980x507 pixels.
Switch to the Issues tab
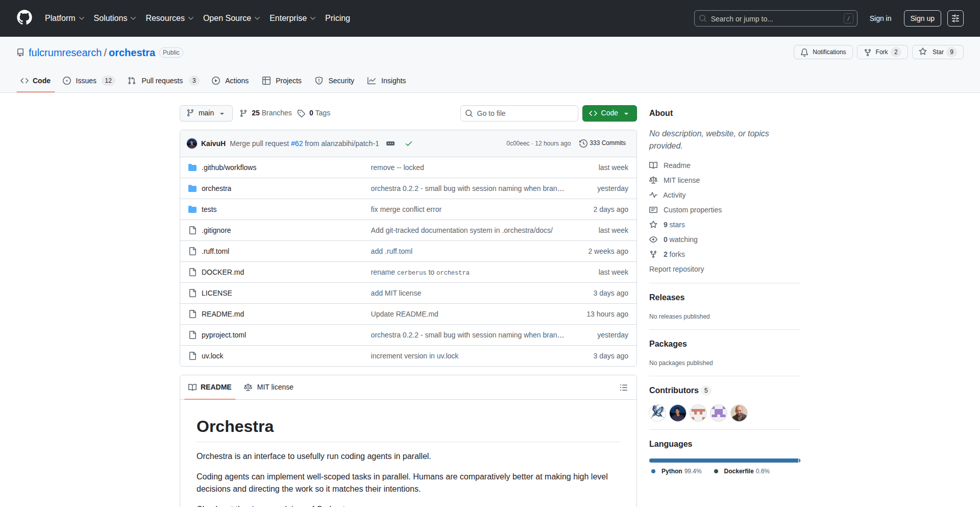(89, 81)
